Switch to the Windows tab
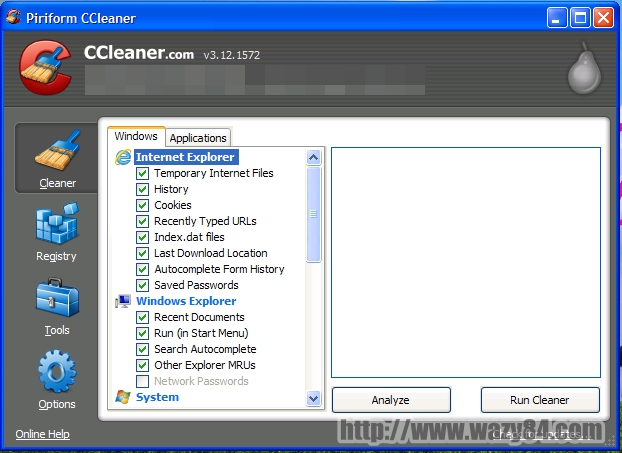 136,136
